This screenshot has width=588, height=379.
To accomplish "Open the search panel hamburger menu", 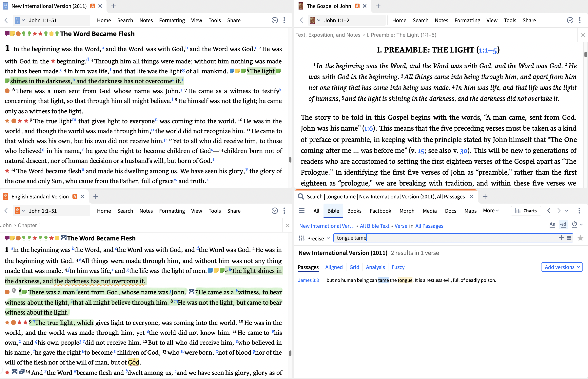I will (x=302, y=211).
